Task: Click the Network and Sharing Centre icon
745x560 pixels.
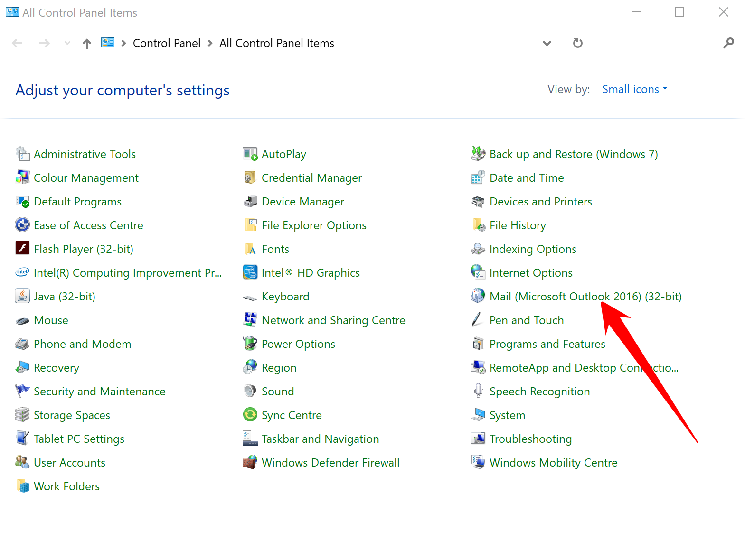Action: click(250, 319)
